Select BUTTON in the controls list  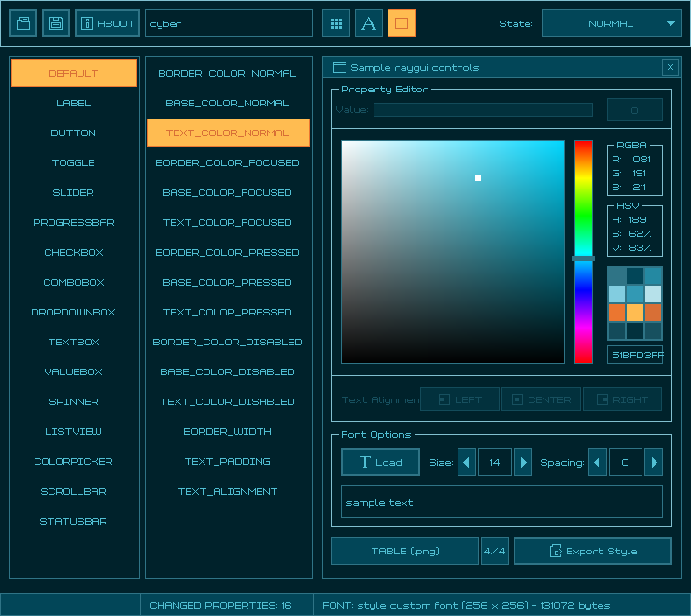[x=74, y=133]
